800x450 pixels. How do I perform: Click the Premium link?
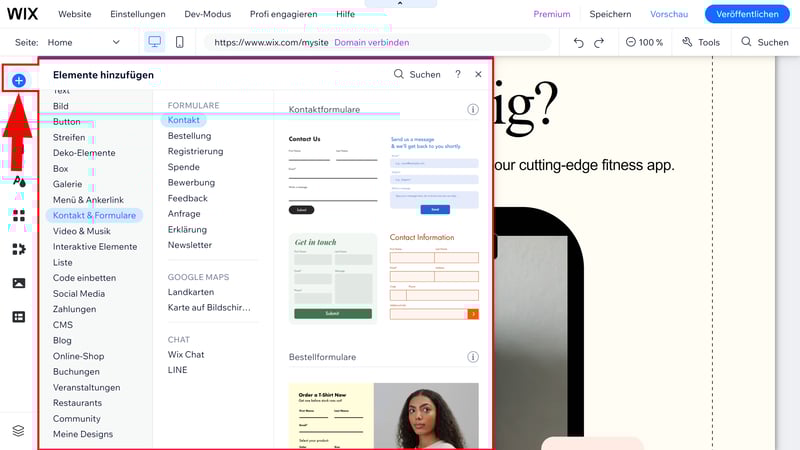[x=552, y=14]
